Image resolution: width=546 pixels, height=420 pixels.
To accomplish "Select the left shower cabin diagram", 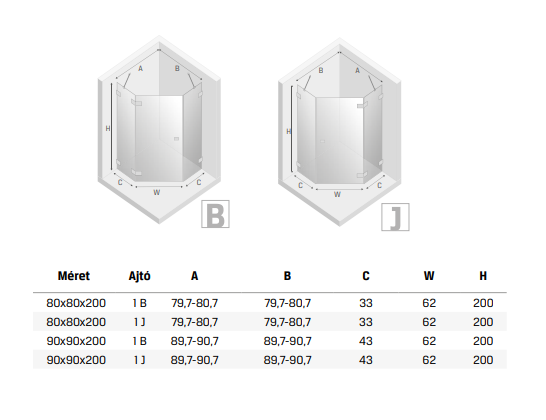I will click(x=159, y=130).
